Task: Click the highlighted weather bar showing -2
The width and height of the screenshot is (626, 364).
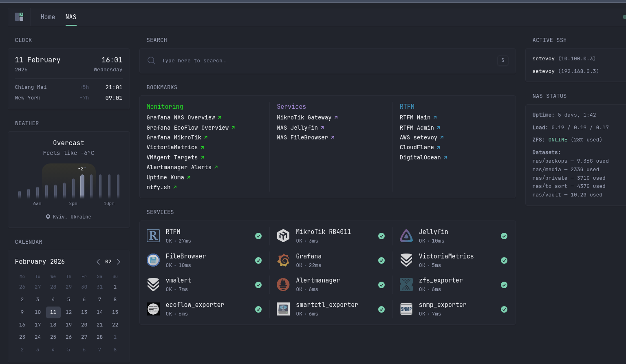Action: (82, 186)
